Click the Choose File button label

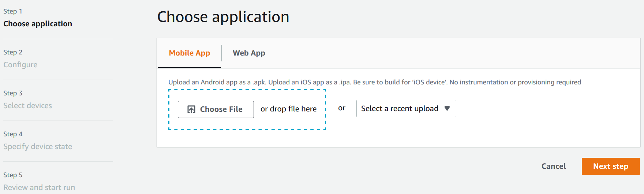tap(221, 109)
